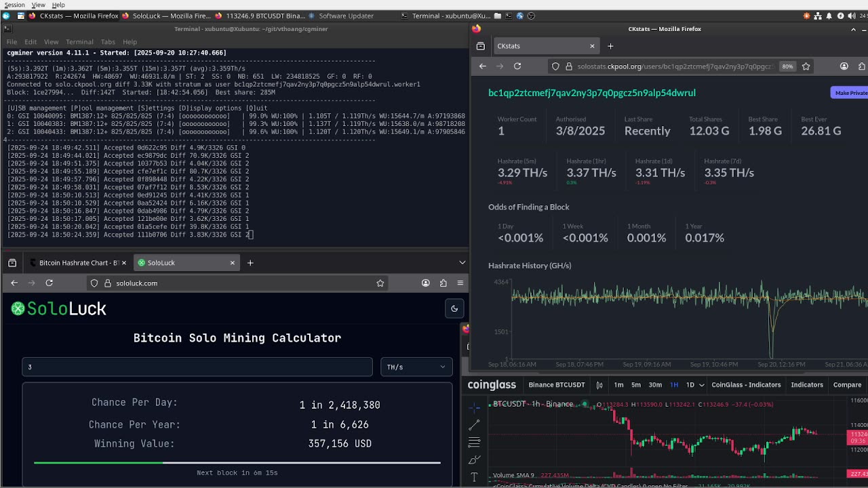Expand the list all tabs chevron in SoloLuck window
Image resolution: width=868 pixels, height=488 pixels.
(x=462, y=263)
